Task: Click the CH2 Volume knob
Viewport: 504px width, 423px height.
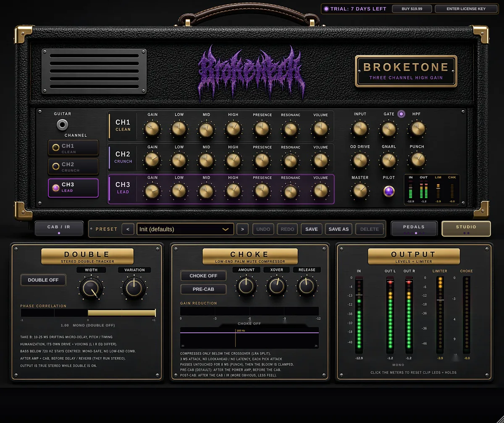Action: (320, 160)
